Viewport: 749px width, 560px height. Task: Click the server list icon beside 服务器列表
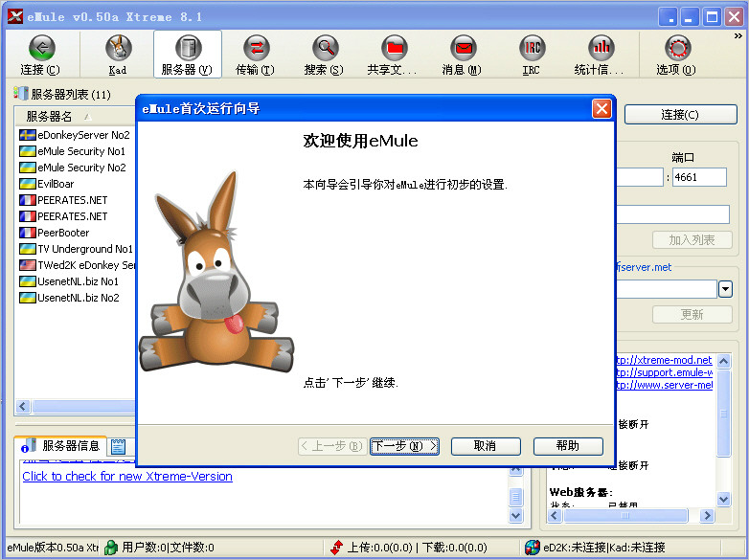21,93
